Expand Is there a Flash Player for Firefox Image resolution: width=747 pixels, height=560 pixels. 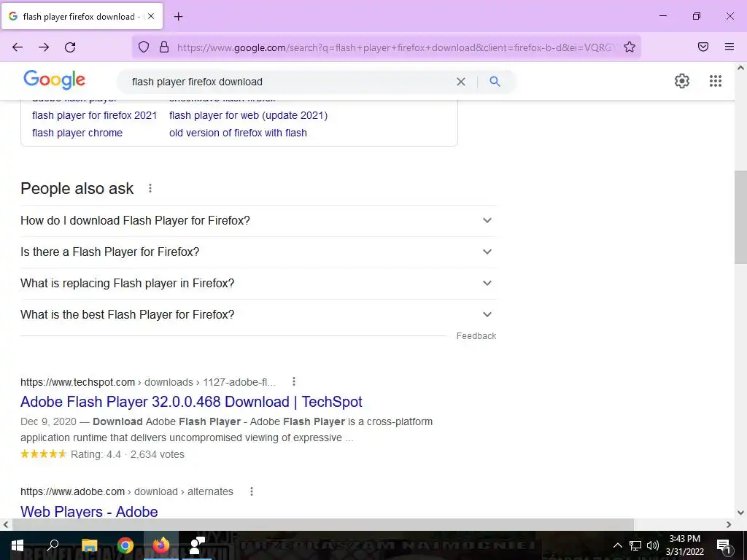tap(258, 252)
